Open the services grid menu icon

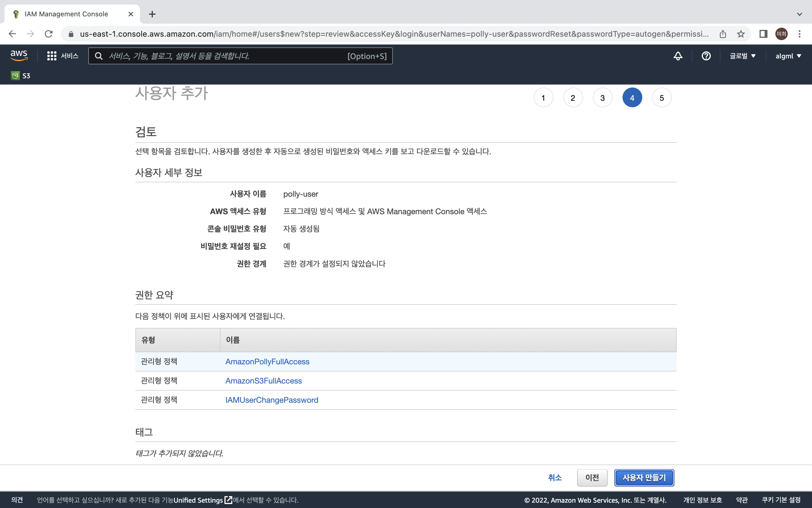coord(52,56)
